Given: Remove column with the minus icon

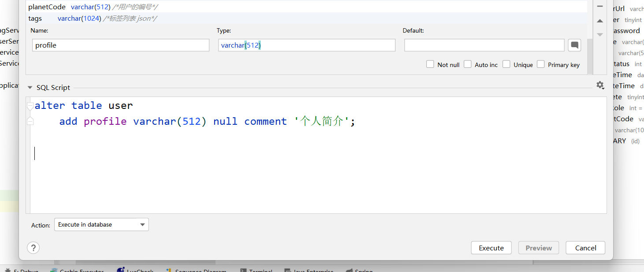Looking at the screenshot, I should tap(600, 7).
